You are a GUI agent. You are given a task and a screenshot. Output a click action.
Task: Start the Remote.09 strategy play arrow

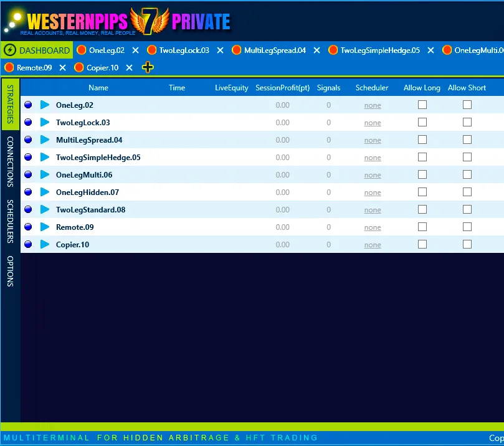pyautogui.click(x=45, y=227)
